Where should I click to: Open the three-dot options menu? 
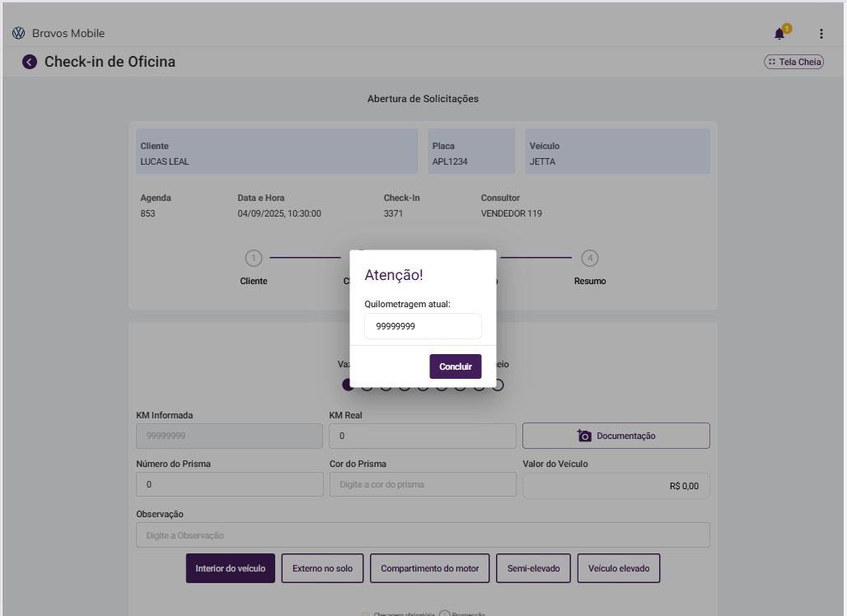821,34
